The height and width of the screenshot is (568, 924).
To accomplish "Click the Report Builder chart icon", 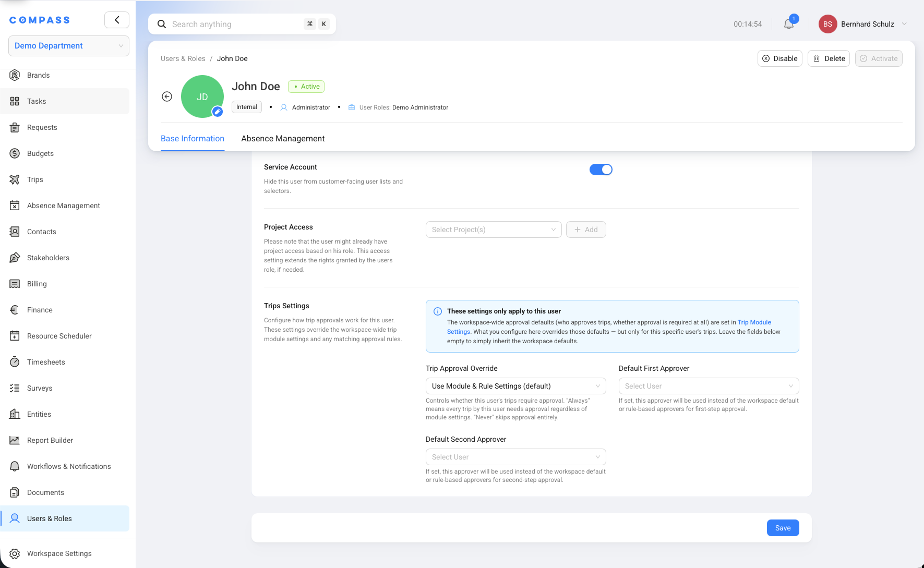I will click(x=15, y=440).
